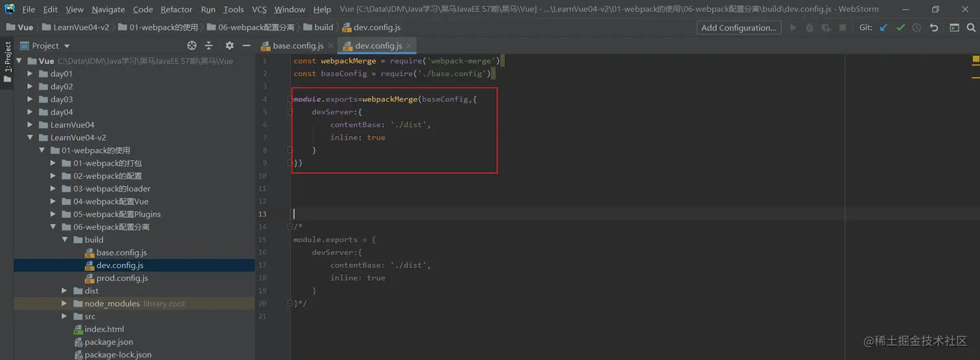
Task: Select index.html in the project tree
Action: (x=104, y=329)
